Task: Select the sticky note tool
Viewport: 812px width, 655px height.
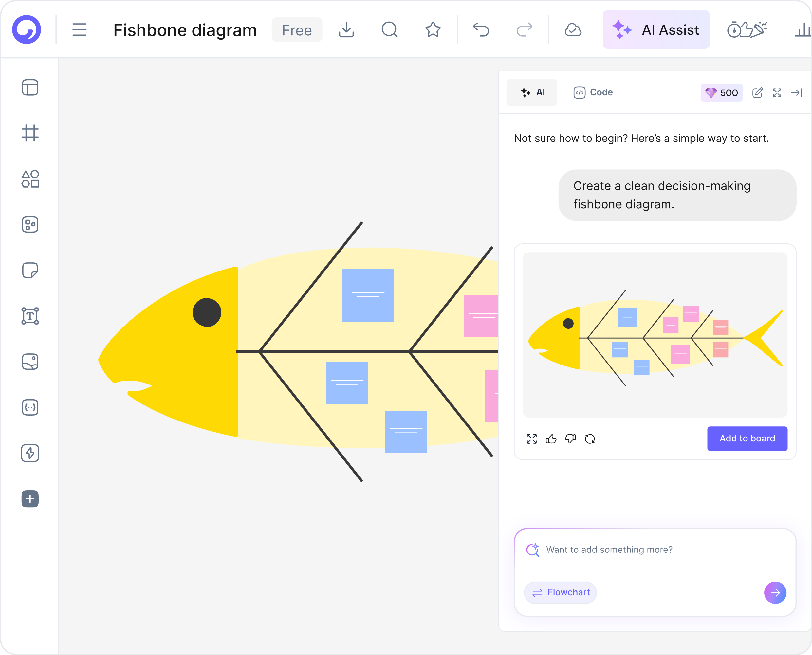Action: coord(30,270)
